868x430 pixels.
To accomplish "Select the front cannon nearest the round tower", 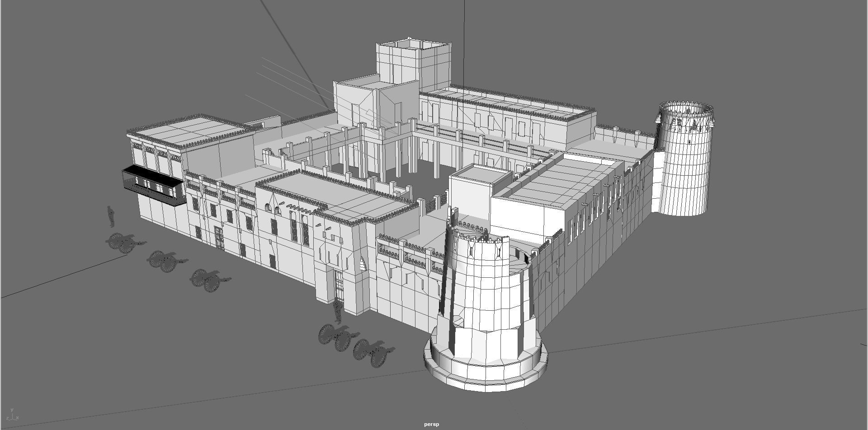I will 374,352.
